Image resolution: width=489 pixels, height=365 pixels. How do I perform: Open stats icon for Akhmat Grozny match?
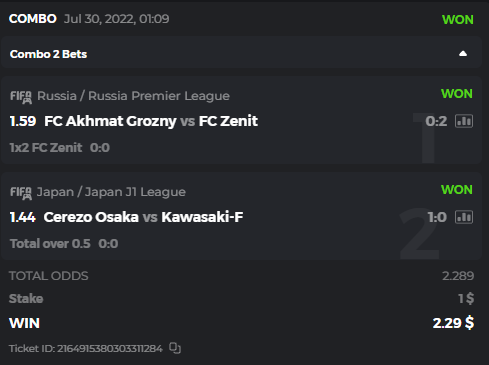pyautogui.click(x=464, y=121)
